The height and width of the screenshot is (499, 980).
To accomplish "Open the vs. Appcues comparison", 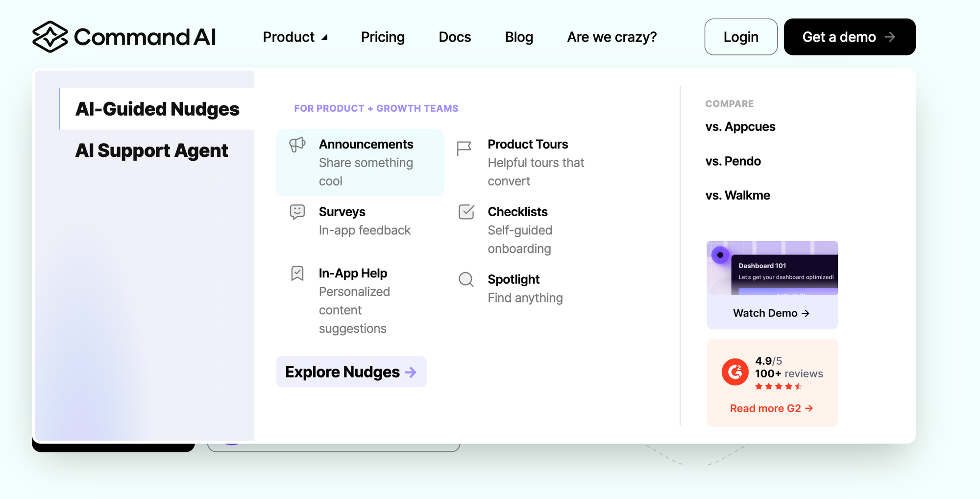I will 740,127.
